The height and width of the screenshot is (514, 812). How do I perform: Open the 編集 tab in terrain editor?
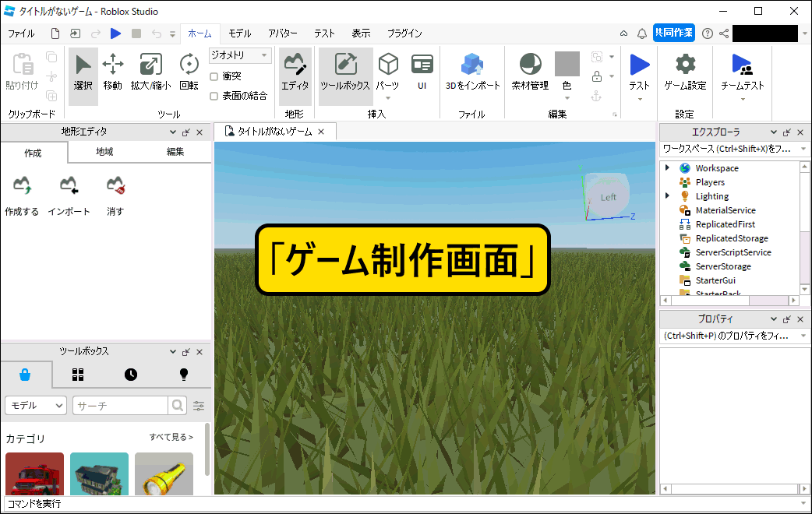[x=175, y=152]
